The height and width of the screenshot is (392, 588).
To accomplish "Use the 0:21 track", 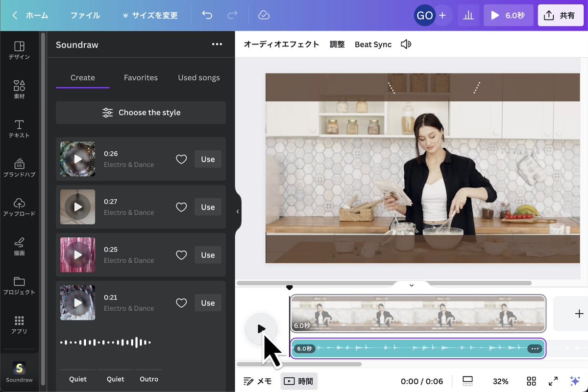I will click(x=208, y=303).
